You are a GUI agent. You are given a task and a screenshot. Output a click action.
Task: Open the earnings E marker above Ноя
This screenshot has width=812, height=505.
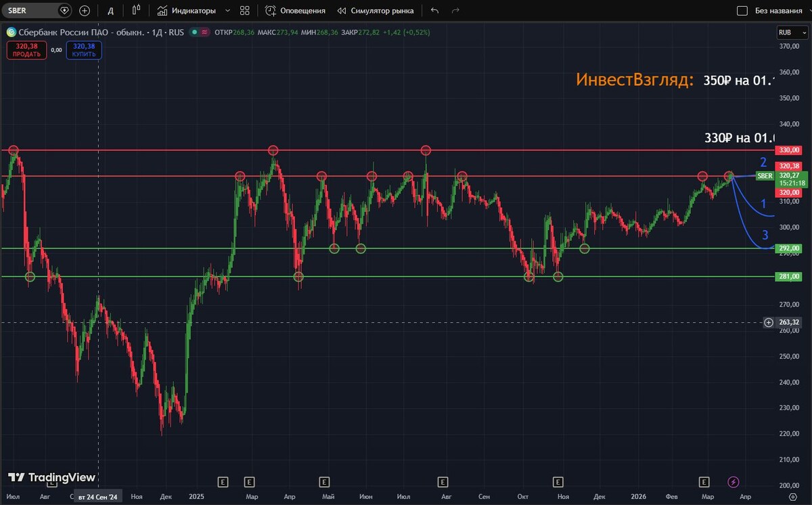(x=558, y=482)
